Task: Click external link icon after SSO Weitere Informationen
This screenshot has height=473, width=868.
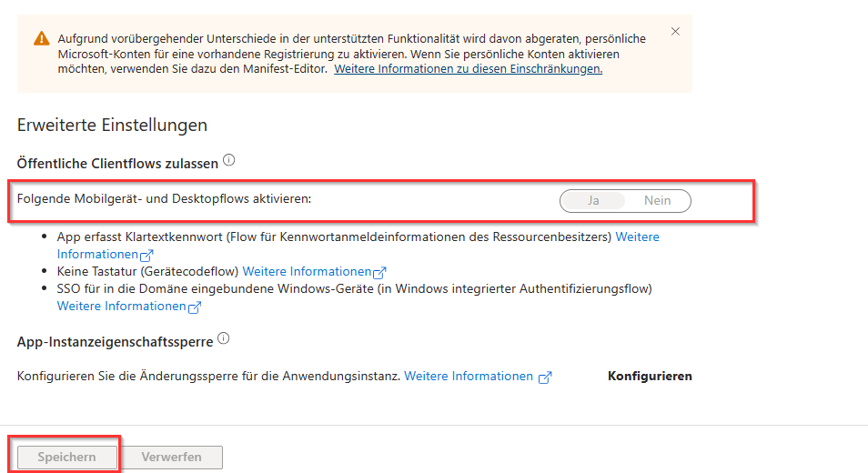Action: [195, 307]
